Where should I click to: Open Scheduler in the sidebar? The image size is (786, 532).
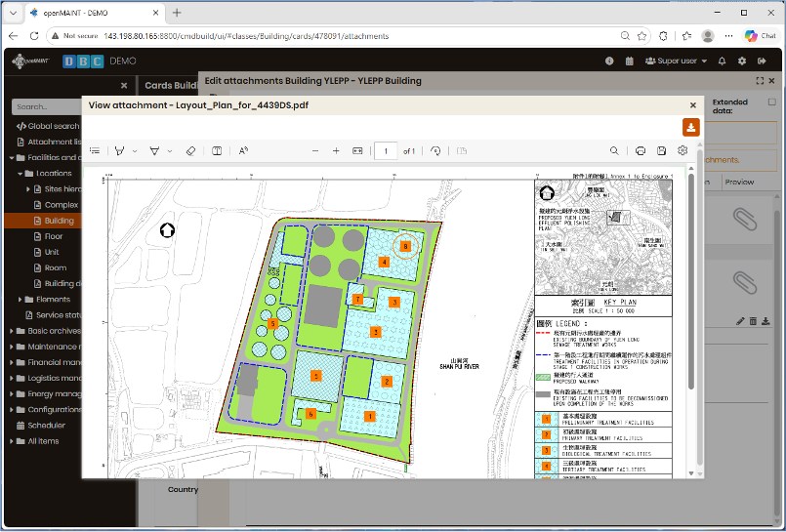tap(41, 426)
